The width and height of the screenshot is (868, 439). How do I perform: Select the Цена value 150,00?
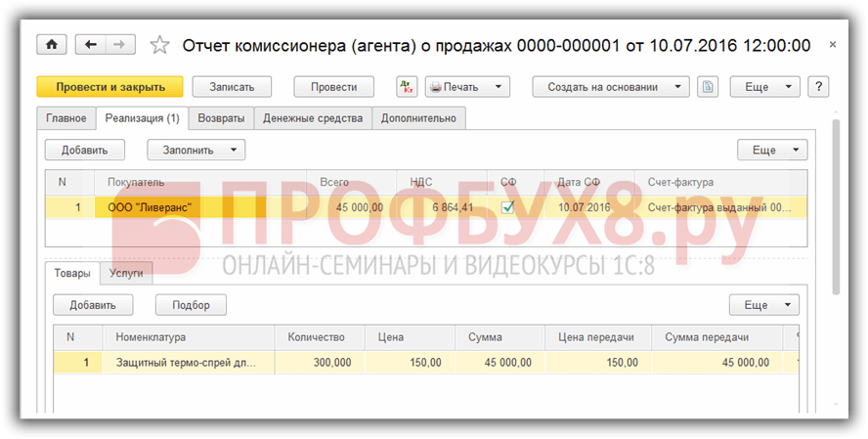pyautogui.click(x=410, y=363)
